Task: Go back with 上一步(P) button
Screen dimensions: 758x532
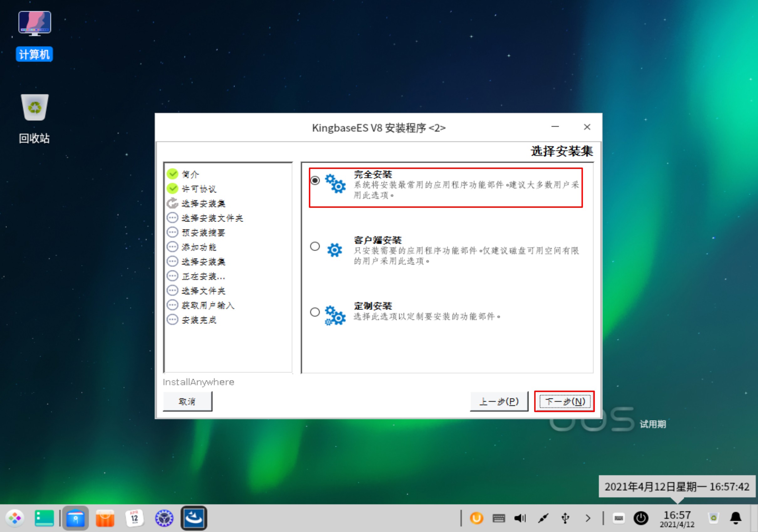Action: point(499,401)
